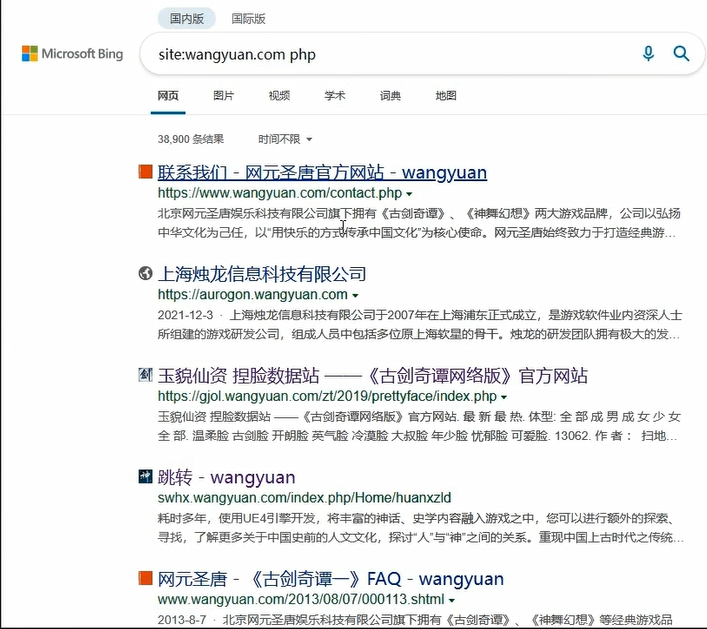The width and height of the screenshot is (707, 629).
Task: Switch to 国内版 search mode
Action: click(x=187, y=18)
